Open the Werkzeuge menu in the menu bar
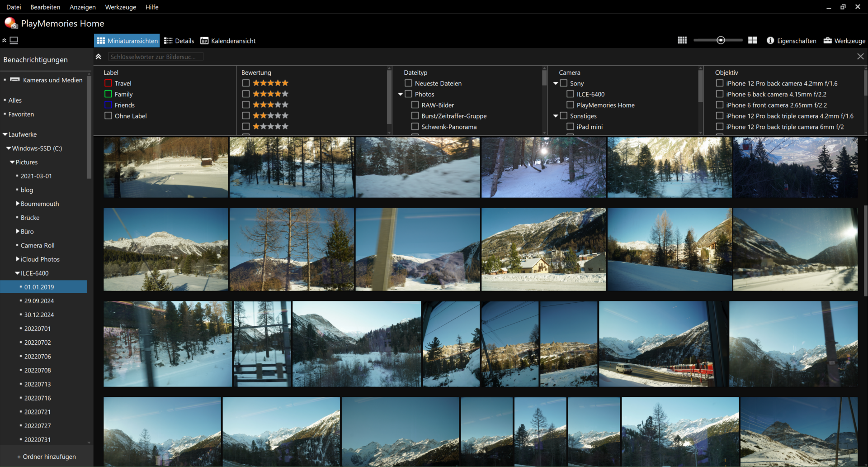Viewport: 868px width, 467px height. click(121, 7)
